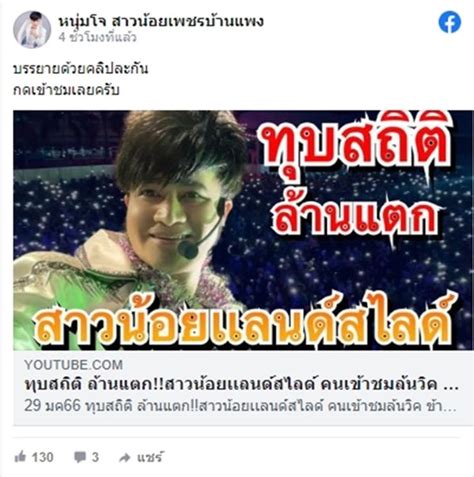This screenshot has width=474, height=477.
Task: Click the post text บรรยายด้วยคลิปละกัน
Action: click(80, 68)
